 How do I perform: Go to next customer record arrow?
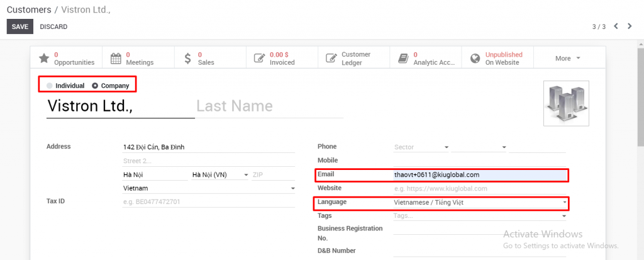630,26
